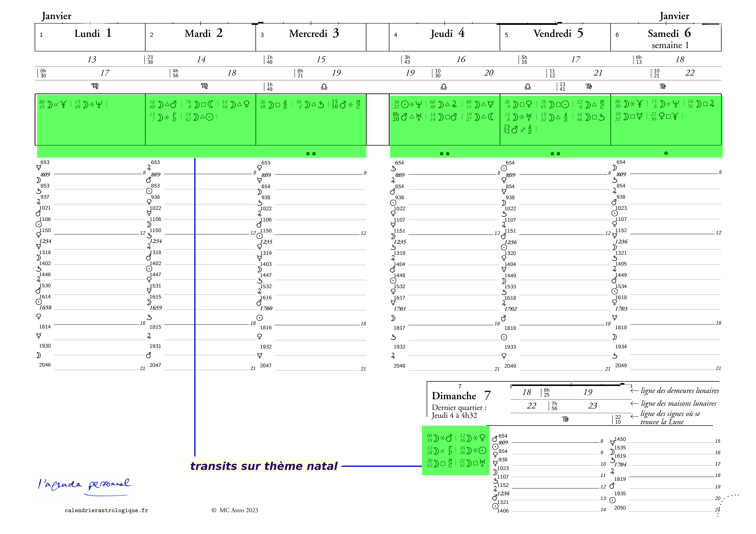Click the Virgo sign symbol under Lundi
The image size is (756, 534).
[x=95, y=86]
